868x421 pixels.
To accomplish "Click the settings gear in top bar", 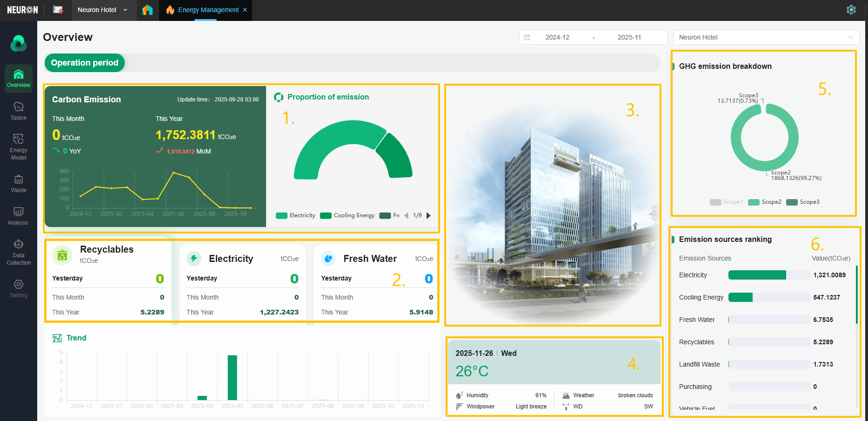I will [851, 10].
